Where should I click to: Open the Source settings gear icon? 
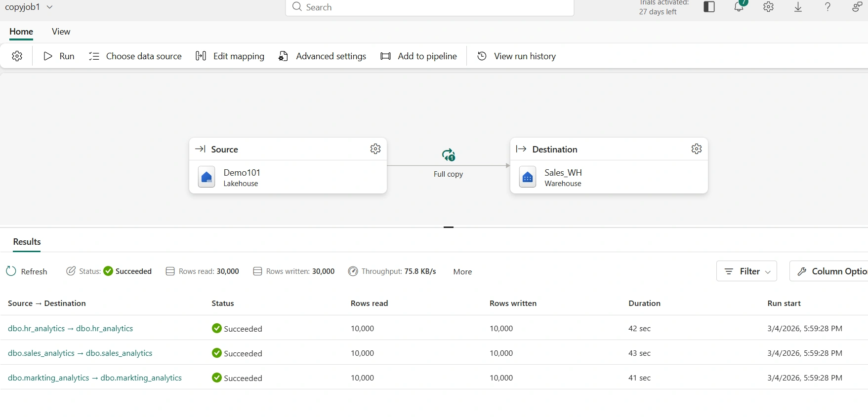tap(375, 149)
